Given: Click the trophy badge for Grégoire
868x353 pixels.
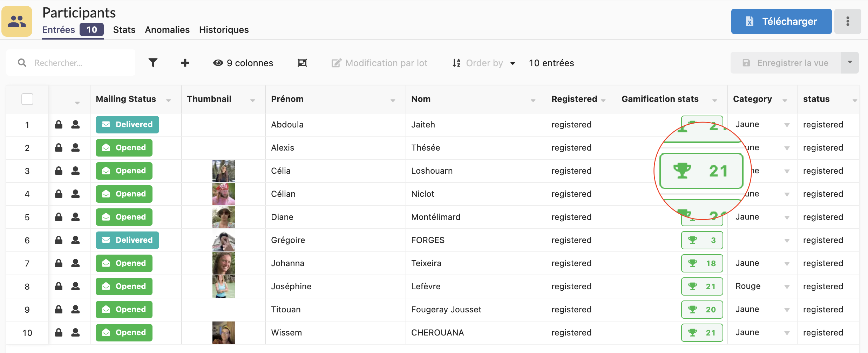Looking at the screenshot, I should pyautogui.click(x=702, y=240).
